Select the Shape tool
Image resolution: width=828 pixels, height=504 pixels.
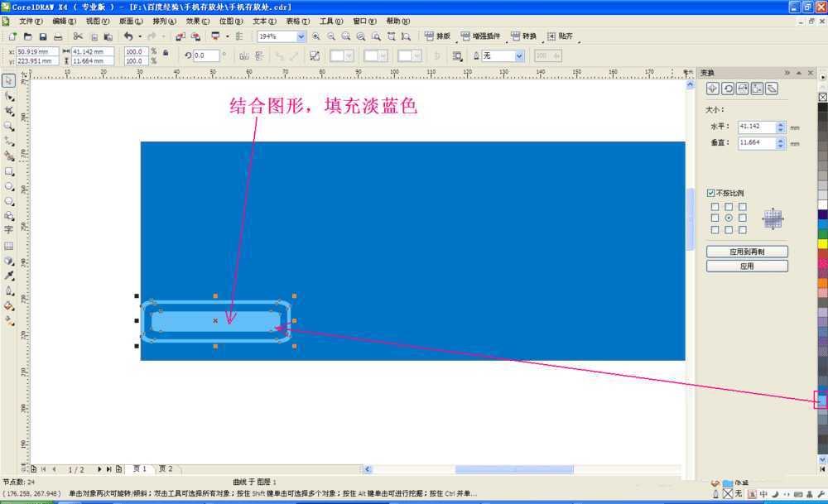pos(8,94)
